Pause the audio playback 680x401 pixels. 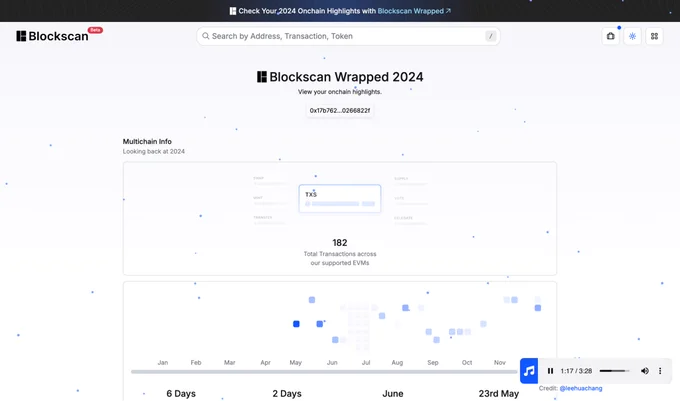coord(550,371)
